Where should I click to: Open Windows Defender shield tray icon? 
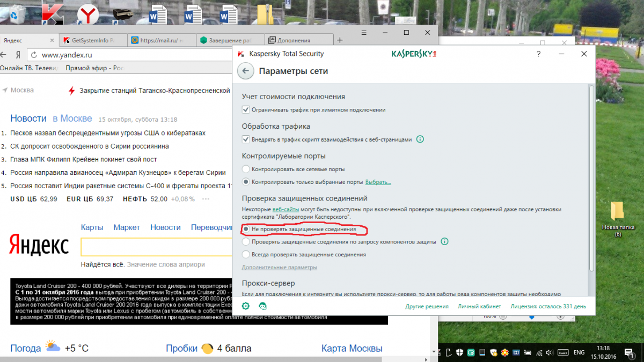tap(460, 352)
